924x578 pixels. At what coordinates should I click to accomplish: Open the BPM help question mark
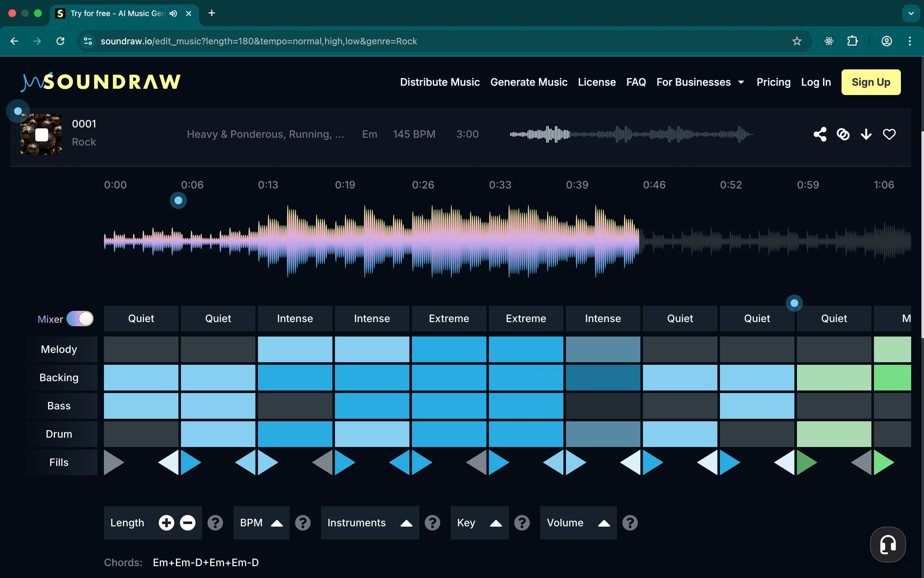(303, 522)
